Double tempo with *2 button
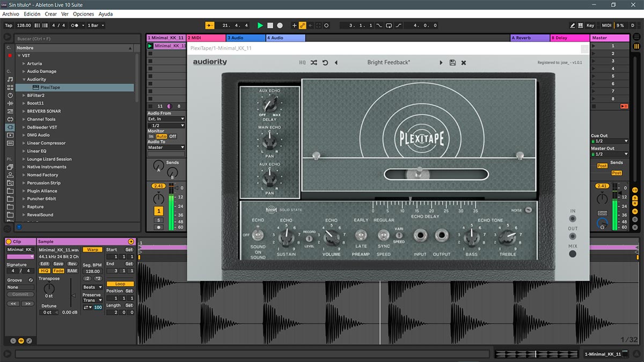The image size is (644, 362). click(98, 278)
